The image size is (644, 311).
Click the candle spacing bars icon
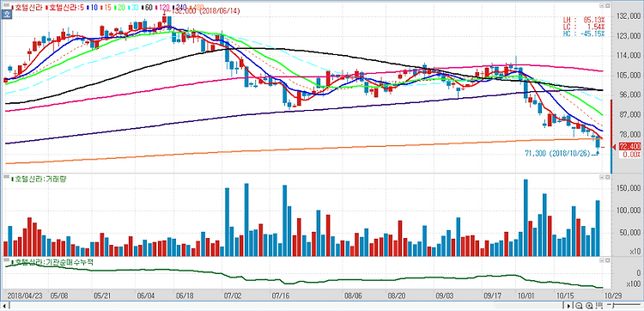(x=599, y=306)
